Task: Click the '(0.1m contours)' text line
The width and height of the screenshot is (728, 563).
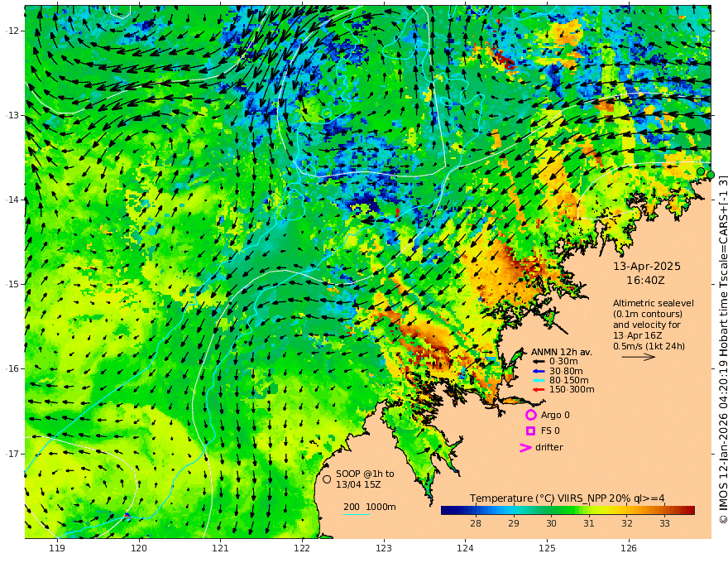Action: click(x=648, y=314)
